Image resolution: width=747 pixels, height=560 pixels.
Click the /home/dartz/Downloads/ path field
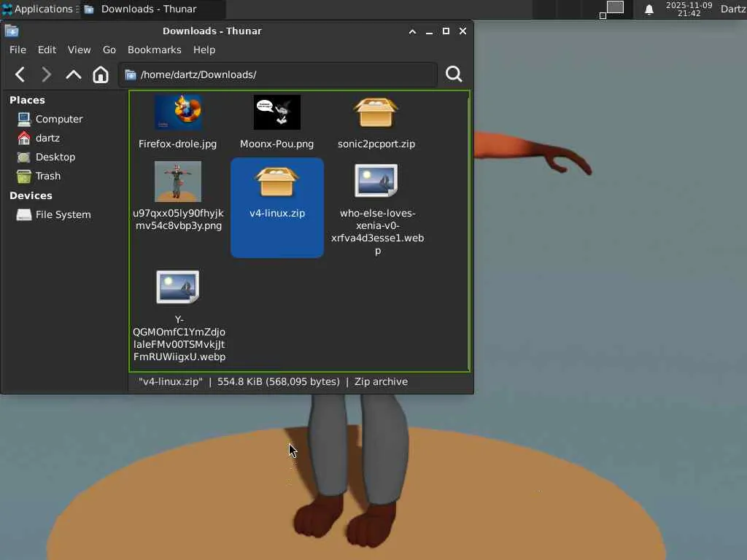(x=278, y=75)
